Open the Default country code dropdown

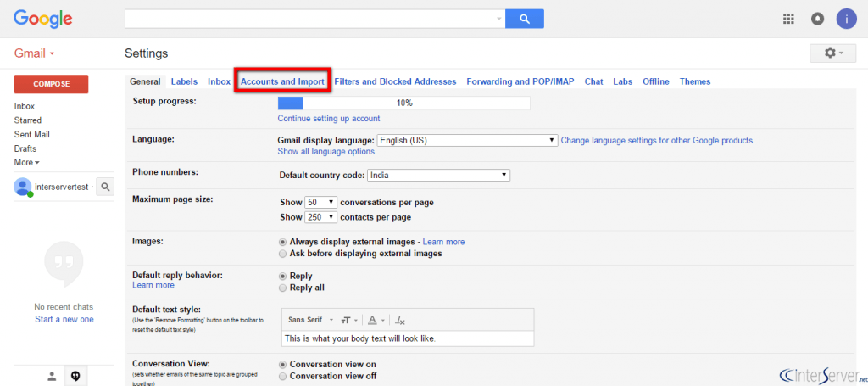coord(438,175)
